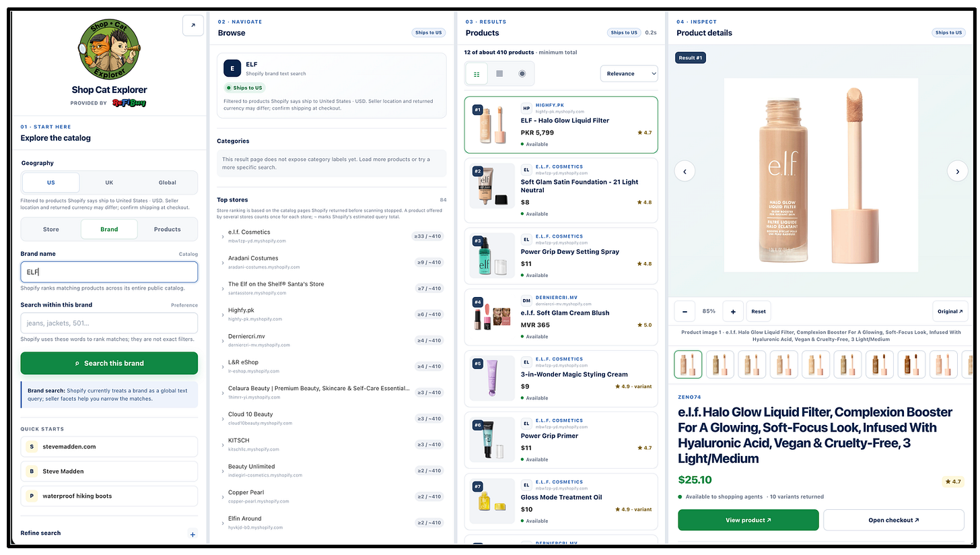
Task: Click the Ships to US badge in Products header
Action: pyautogui.click(x=624, y=32)
